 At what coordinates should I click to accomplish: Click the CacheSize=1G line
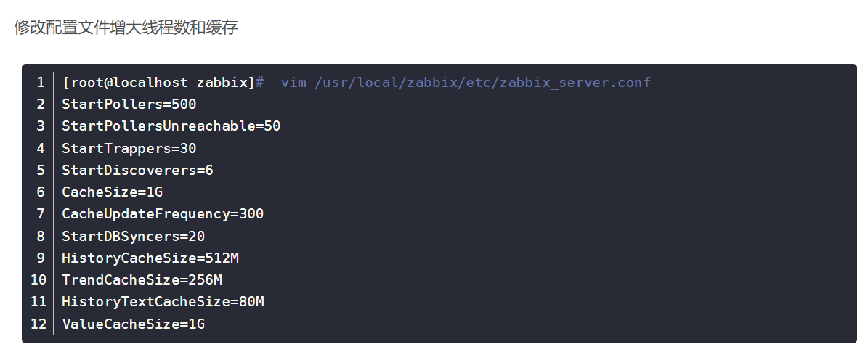coord(113,192)
